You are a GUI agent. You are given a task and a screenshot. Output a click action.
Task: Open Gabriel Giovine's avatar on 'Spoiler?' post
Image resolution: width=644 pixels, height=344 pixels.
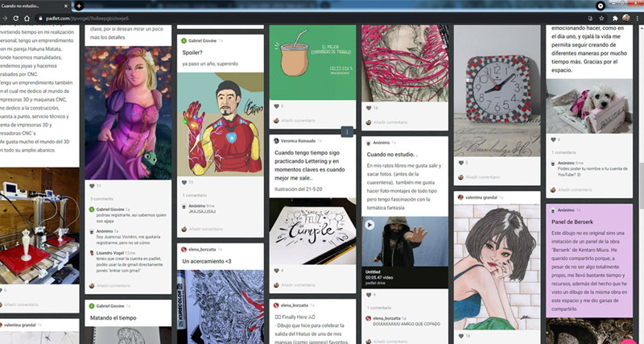(x=184, y=41)
